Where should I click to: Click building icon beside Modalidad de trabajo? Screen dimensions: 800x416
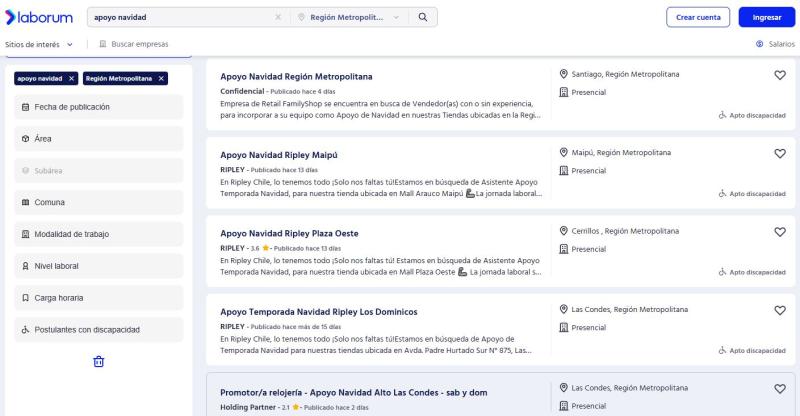point(26,234)
